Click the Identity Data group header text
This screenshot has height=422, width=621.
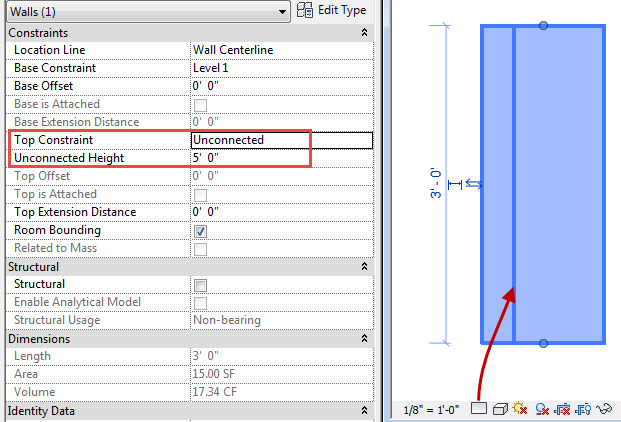coord(41,411)
